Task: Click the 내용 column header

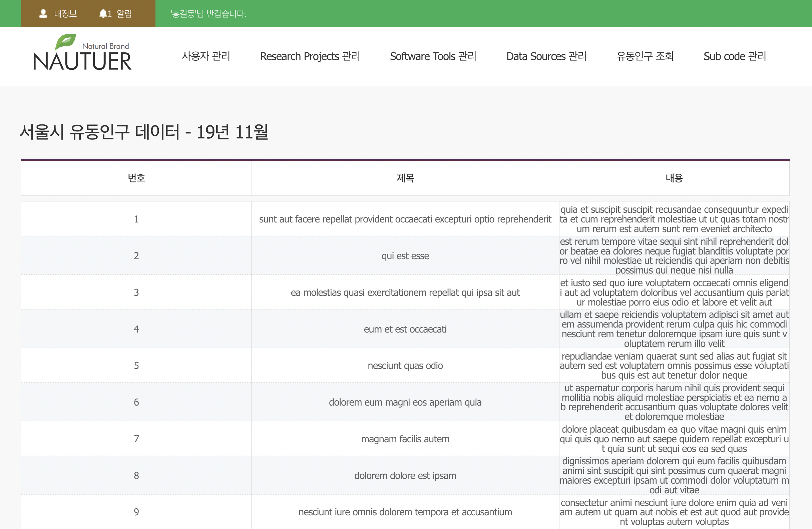Action: (674, 178)
